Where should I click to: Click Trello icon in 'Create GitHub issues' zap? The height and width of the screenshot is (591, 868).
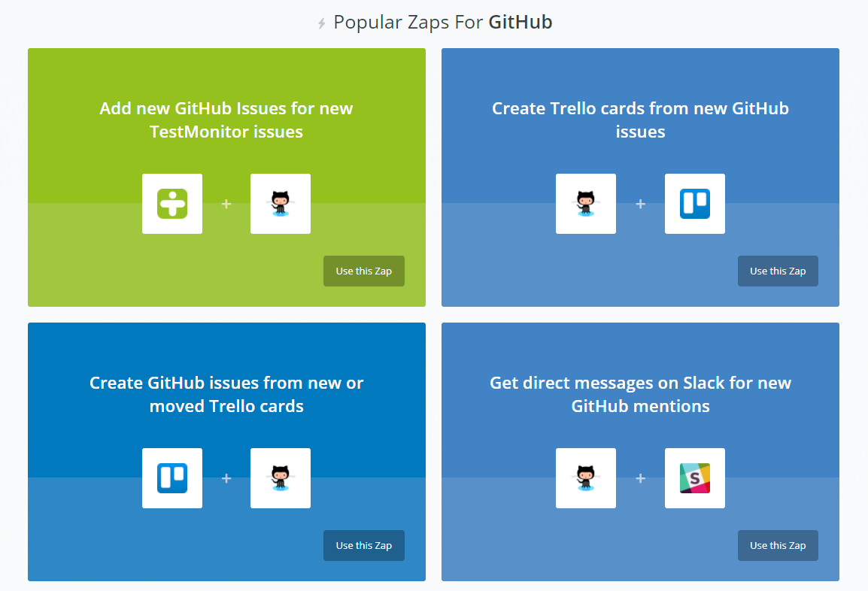pyautogui.click(x=172, y=478)
